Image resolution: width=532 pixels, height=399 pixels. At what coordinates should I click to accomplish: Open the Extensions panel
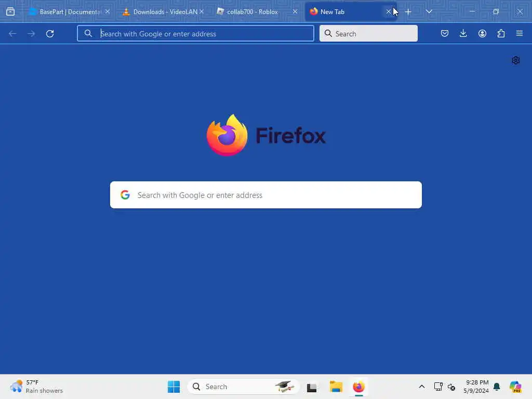(501, 33)
